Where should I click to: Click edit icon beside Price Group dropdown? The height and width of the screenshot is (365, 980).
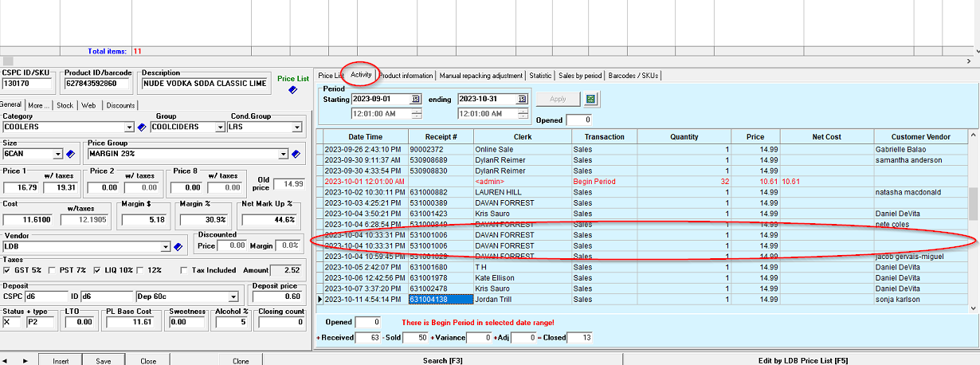[x=295, y=154]
